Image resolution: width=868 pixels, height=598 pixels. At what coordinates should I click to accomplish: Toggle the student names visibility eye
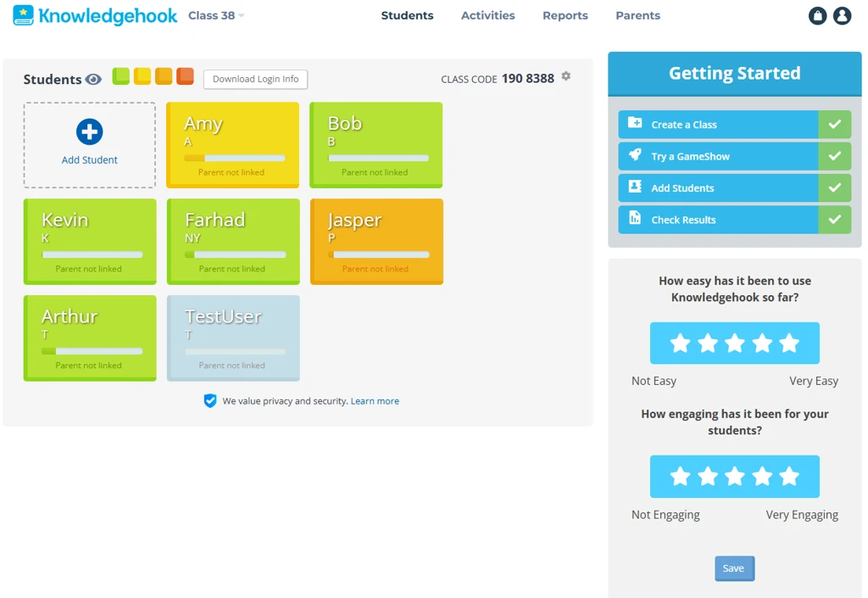(x=93, y=79)
